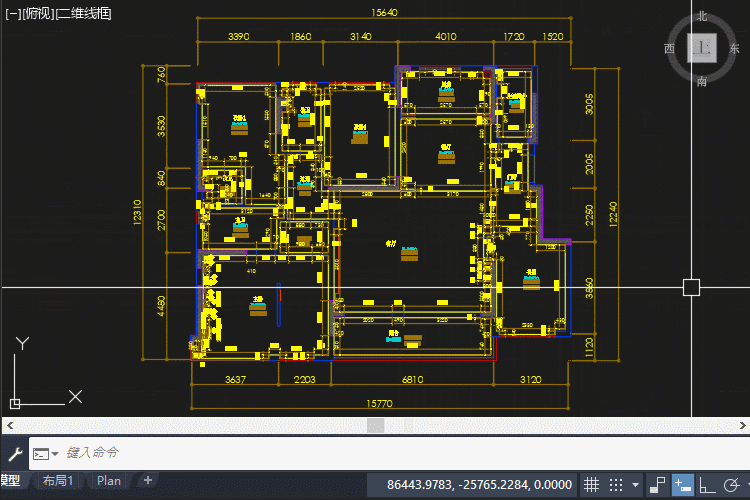Select the 4010 dimension text

pos(445,36)
